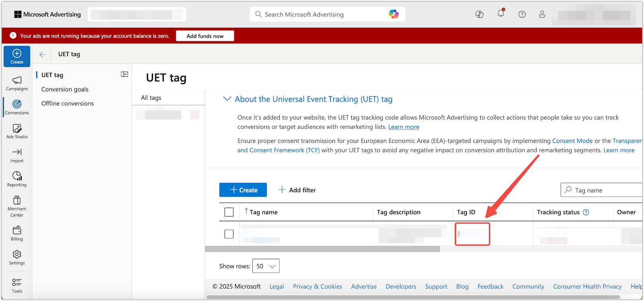Select the All tags tab
The image size is (644, 301).
[x=151, y=98]
